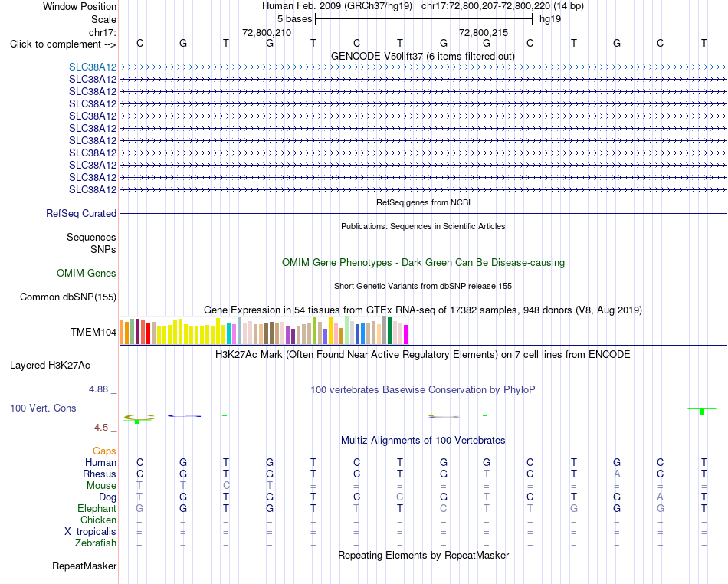The height and width of the screenshot is (584, 728).
Task: Click the hg19 label beside the scale bar
Action: pyautogui.click(x=550, y=19)
